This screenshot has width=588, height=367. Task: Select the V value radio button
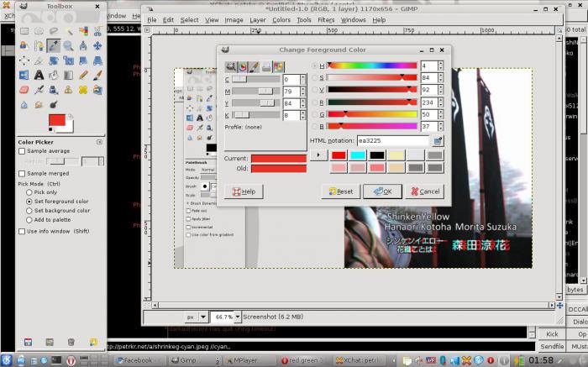point(315,90)
